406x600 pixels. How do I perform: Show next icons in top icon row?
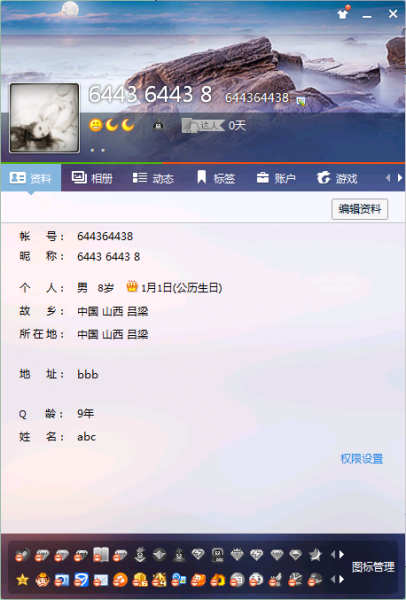pyautogui.click(x=341, y=554)
